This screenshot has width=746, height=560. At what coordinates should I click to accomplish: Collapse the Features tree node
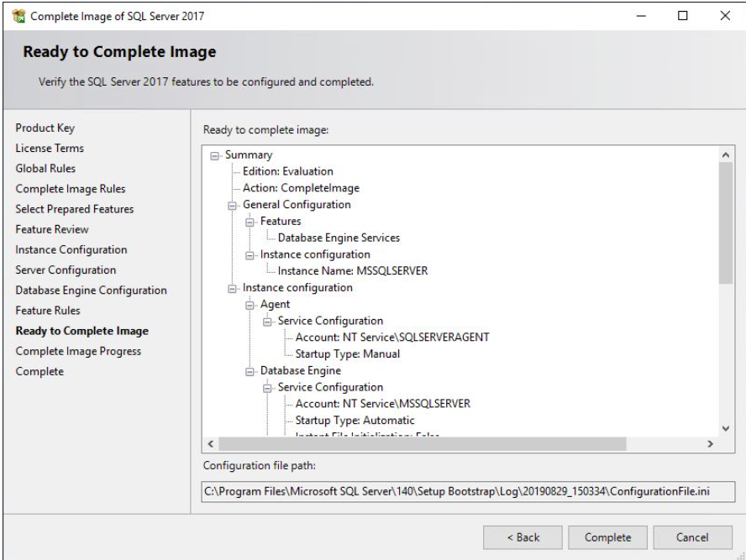click(x=250, y=222)
